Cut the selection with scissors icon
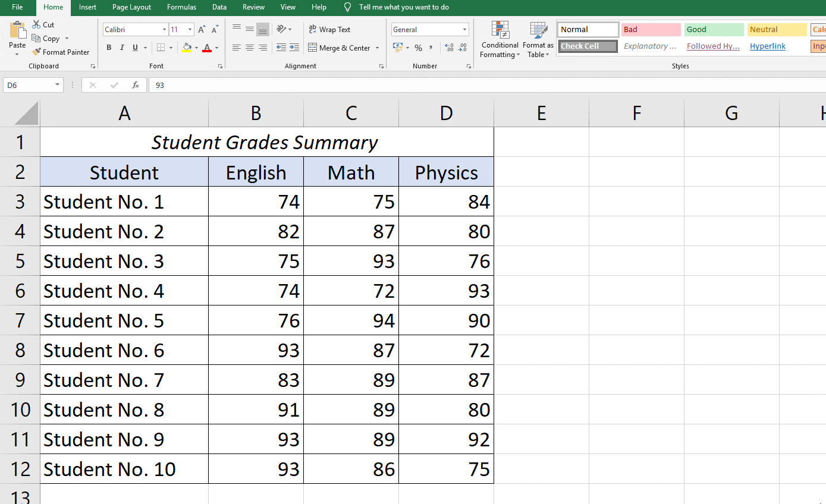This screenshot has width=826, height=504. 37,24
